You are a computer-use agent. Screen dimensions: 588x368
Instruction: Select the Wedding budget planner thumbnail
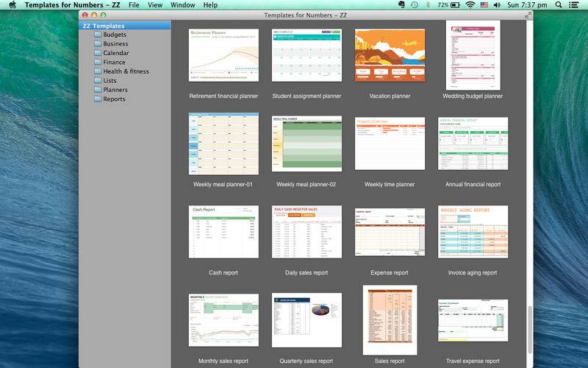(x=473, y=55)
